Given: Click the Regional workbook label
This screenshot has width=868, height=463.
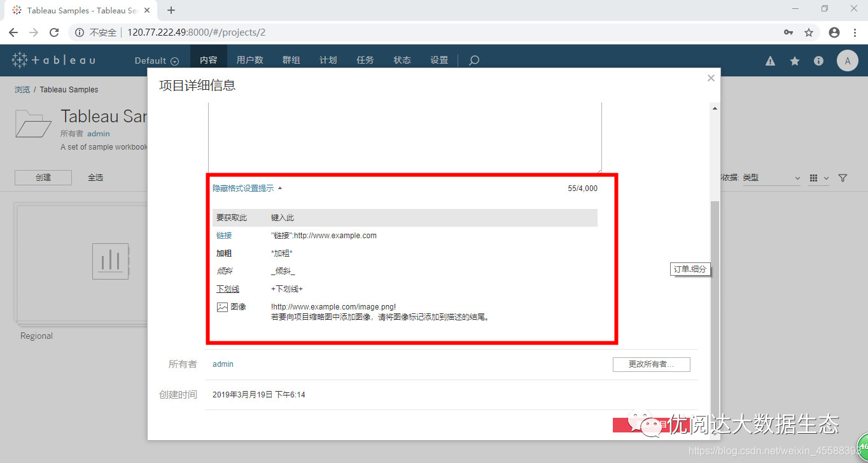Looking at the screenshot, I should (36, 336).
